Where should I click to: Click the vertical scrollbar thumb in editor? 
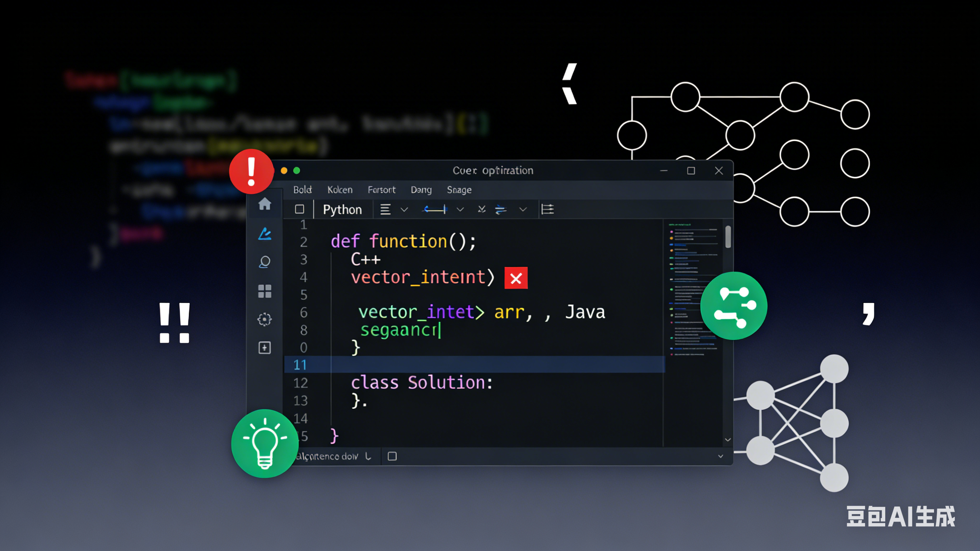[x=728, y=237]
